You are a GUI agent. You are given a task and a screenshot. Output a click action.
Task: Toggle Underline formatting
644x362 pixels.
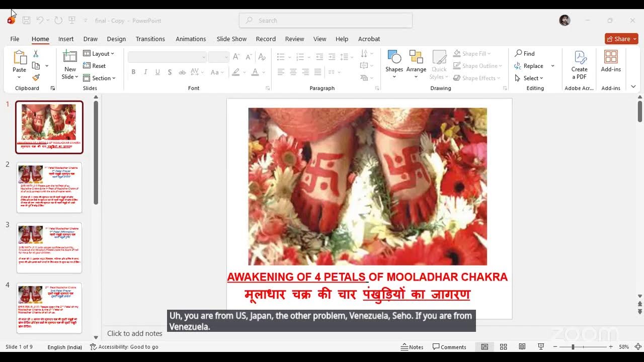coord(157,72)
